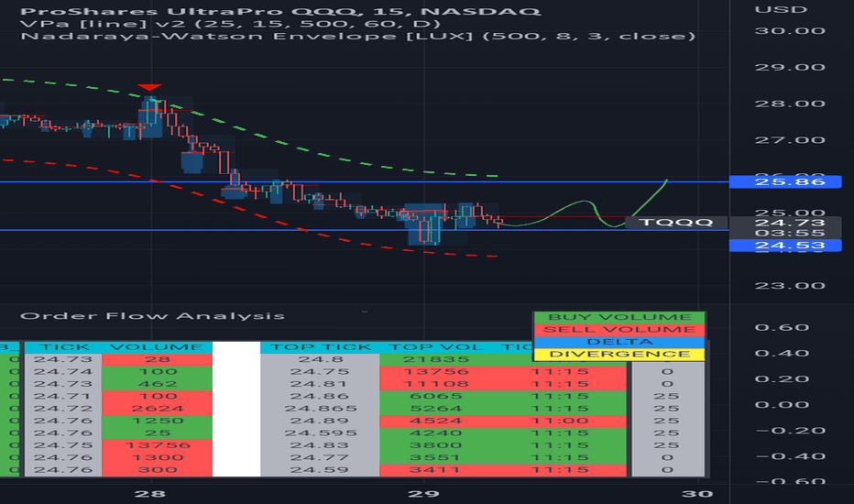The height and width of the screenshot is (504, 854).
Task: Click the BUY VOLUME legend entry
Action: pos(619,318)
